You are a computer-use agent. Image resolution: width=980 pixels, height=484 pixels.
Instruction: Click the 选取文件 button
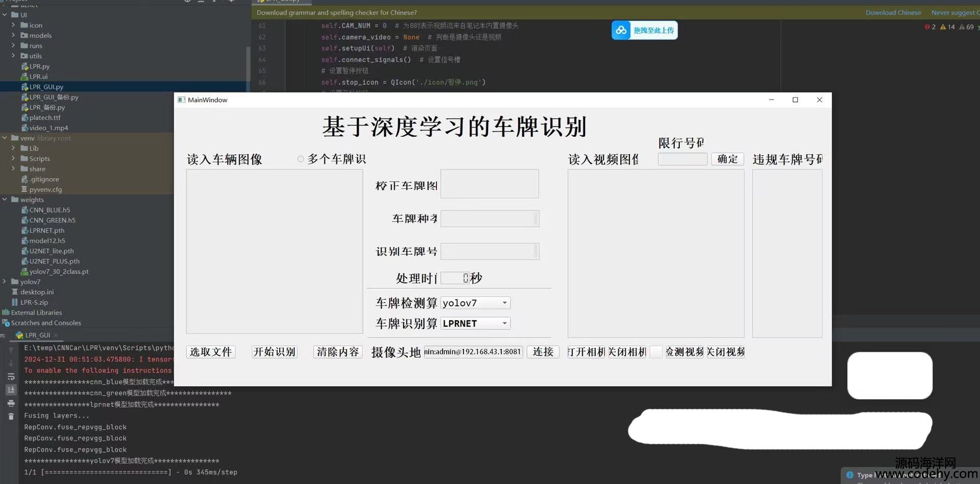coord(211,352)
